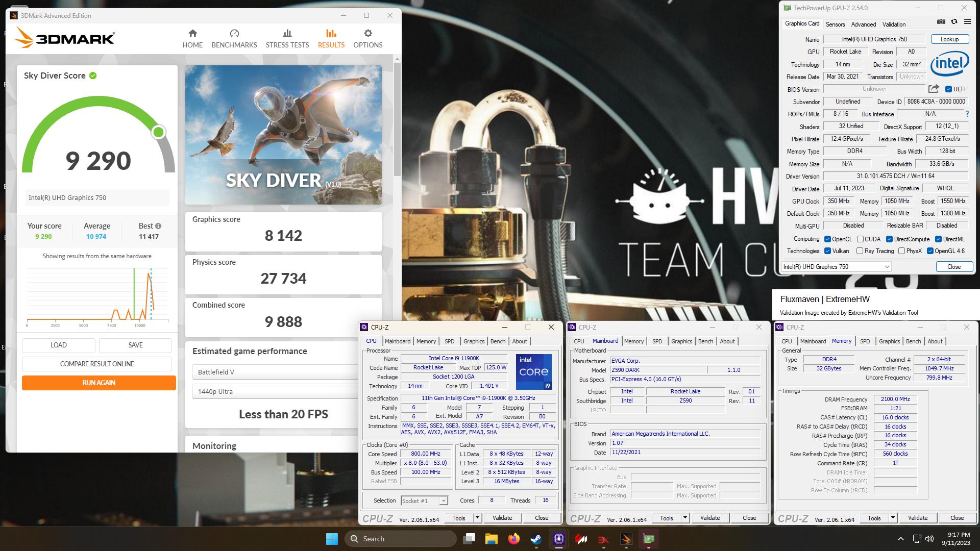The width and height of the screenshot is (980, 551).
Task: Switch to GPU-Z Advanced tab
Action: (864, 24)
